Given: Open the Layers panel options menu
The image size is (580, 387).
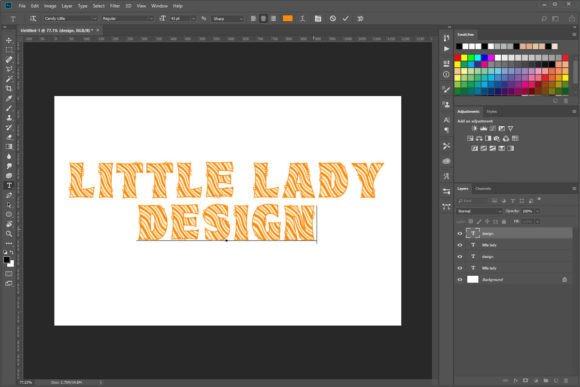Looking at the screenshot, I should (574, 188).
